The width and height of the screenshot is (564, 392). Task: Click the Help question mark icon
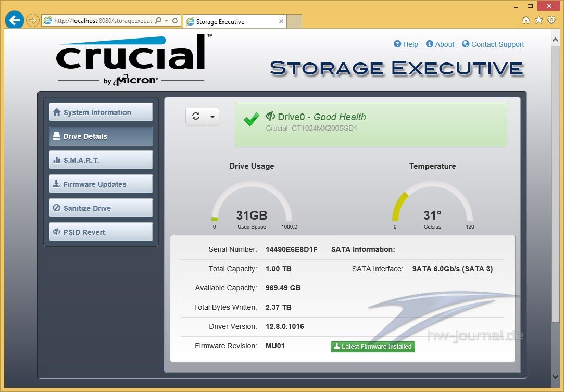(x=397, y=44)
